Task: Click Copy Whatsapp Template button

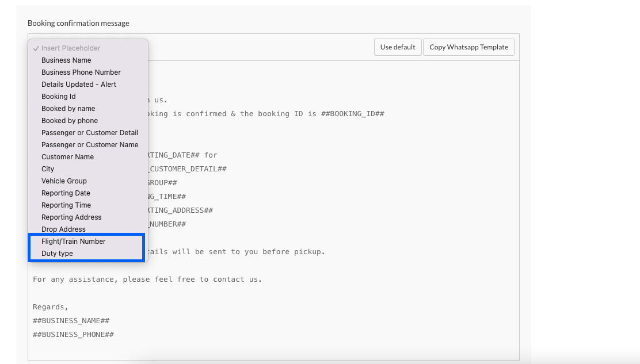Action: [x=468, y=47]
